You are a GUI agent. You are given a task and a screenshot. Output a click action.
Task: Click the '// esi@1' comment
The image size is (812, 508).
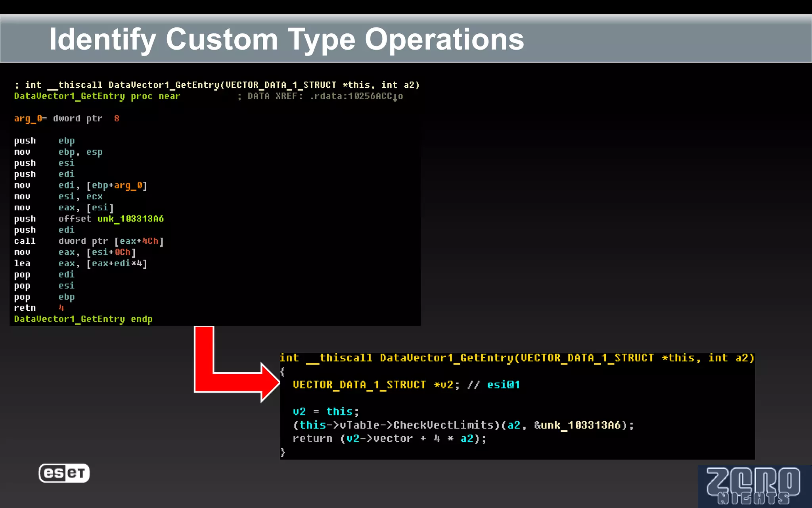pos(494,385)
